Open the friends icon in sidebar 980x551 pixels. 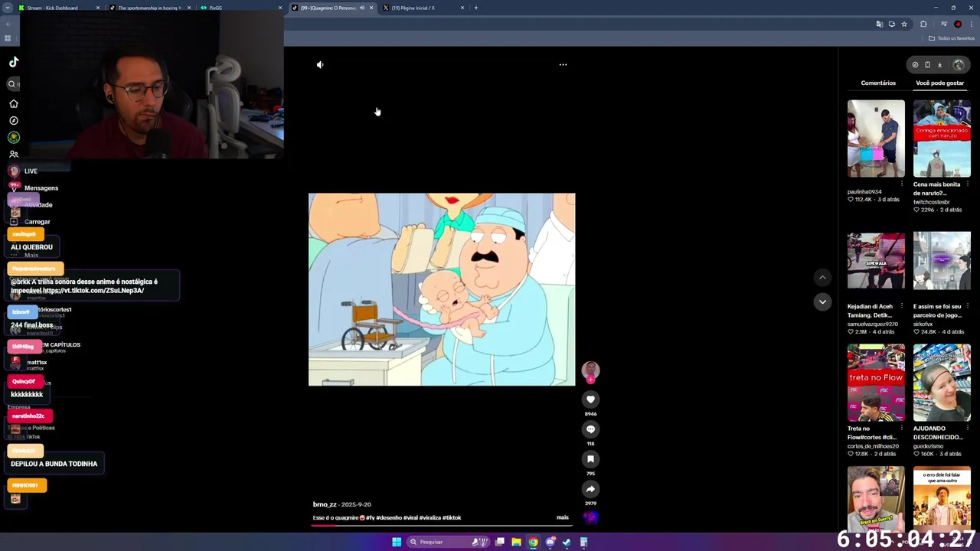point(14,154)
